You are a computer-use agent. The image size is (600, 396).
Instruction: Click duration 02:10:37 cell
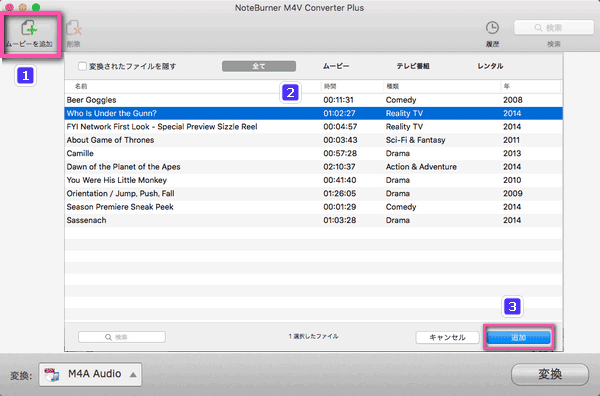tap(339, 167)
